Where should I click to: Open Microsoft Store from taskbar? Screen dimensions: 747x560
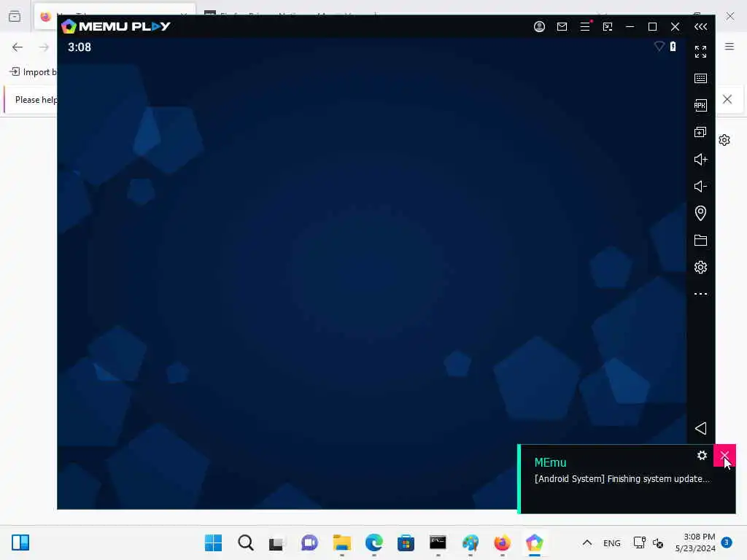406,542
